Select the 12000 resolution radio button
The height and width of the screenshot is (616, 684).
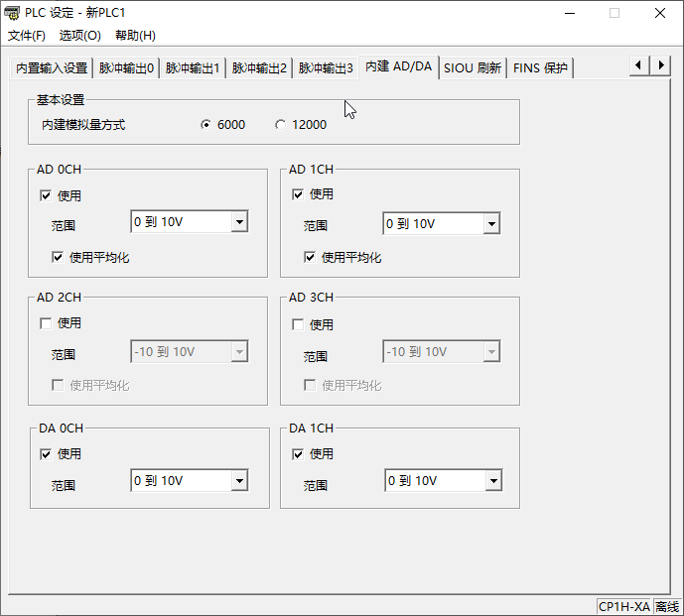pyautogui.click(x=281, y=125)
